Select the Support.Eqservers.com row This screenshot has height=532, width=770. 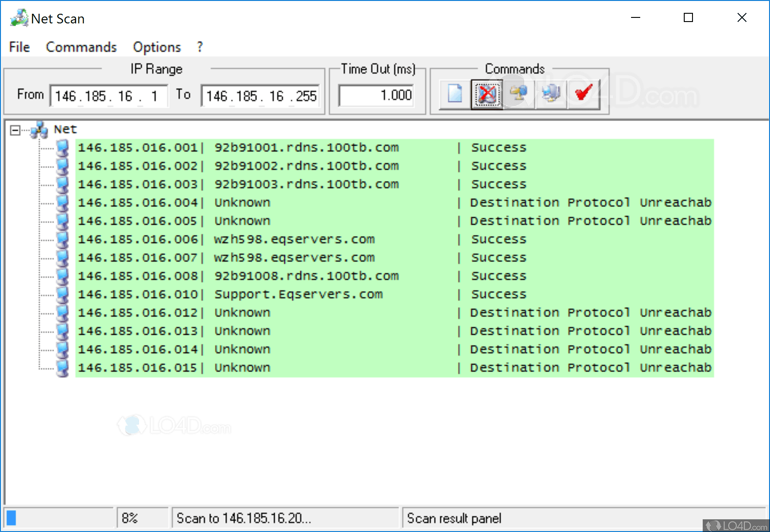(394, 294)
